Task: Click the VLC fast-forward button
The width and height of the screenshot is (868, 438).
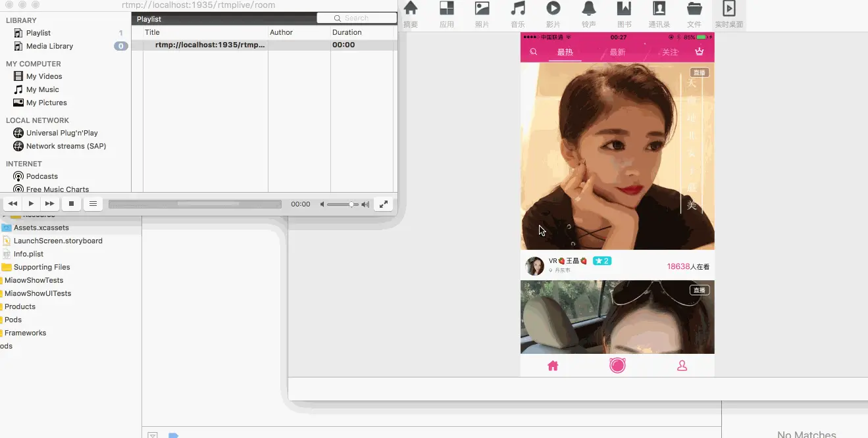Action: [x=49, y=204]
